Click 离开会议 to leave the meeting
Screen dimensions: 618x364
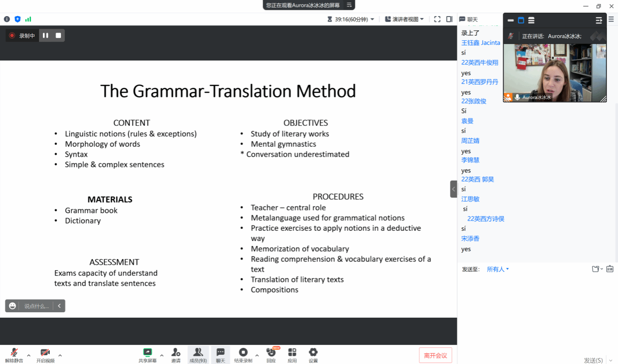click(x=435, y=355)
